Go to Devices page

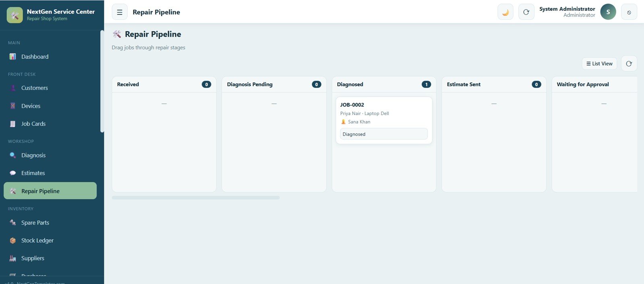[50, 106]
